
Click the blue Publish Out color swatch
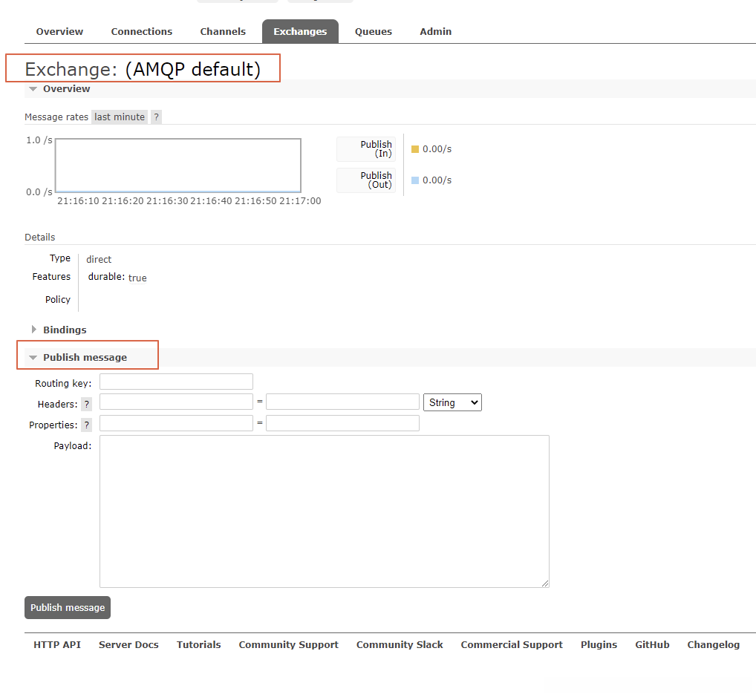pos(414,180)
